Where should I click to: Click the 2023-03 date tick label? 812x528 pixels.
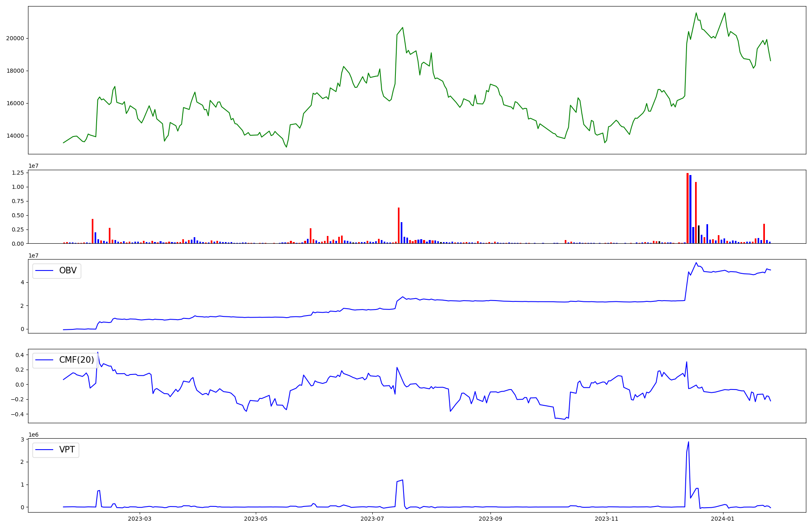pyautogui.click(x=139, y=519)
